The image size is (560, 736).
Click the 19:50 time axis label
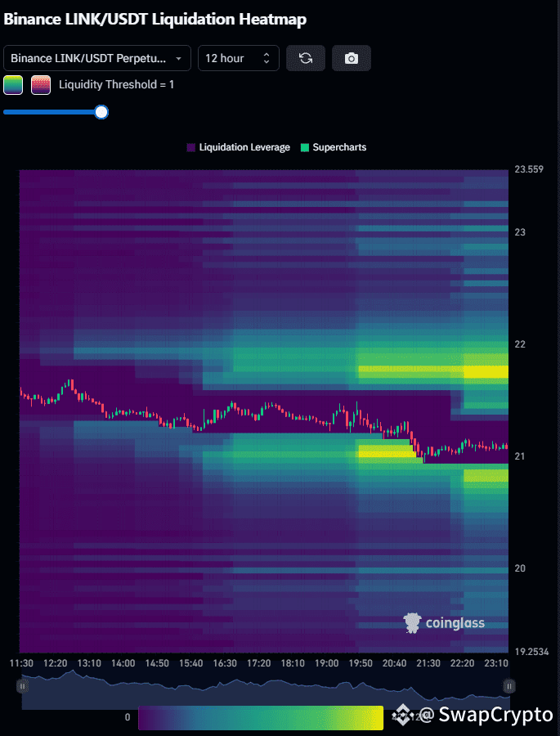[361, 663]
